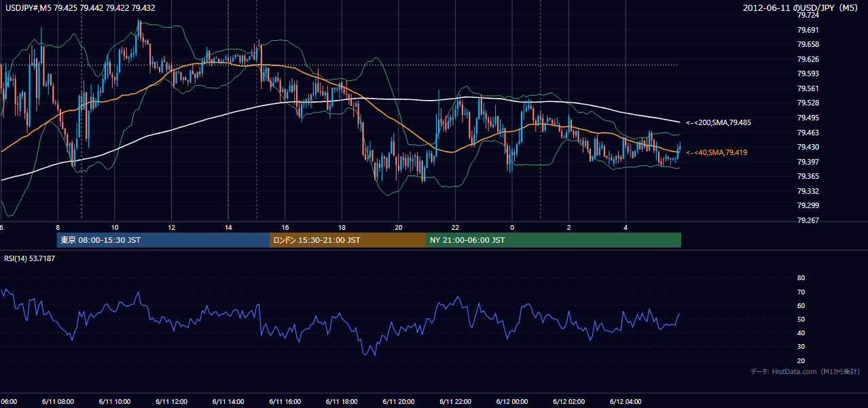Select the London session bar ロンドン 15:30-21:00 JST
The image size is (868, 408).
click(x=348, y=240)
